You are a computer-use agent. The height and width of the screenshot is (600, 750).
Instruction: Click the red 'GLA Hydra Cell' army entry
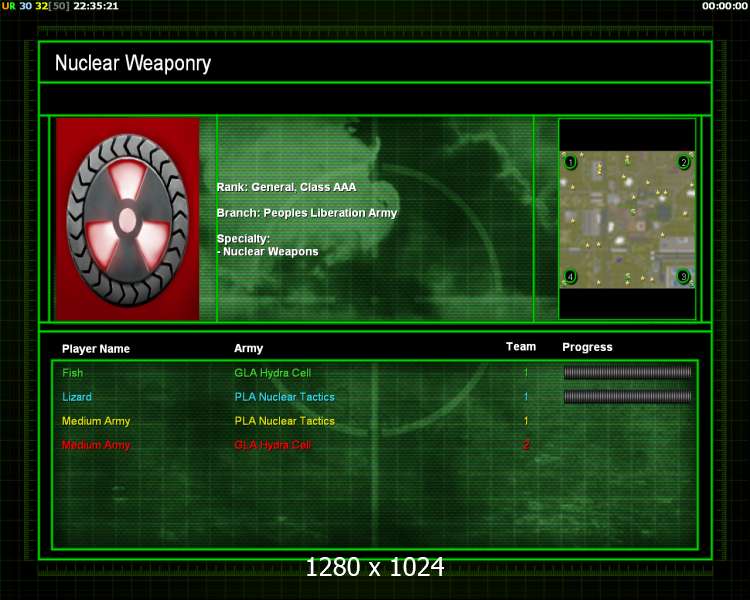click(273, 444)
